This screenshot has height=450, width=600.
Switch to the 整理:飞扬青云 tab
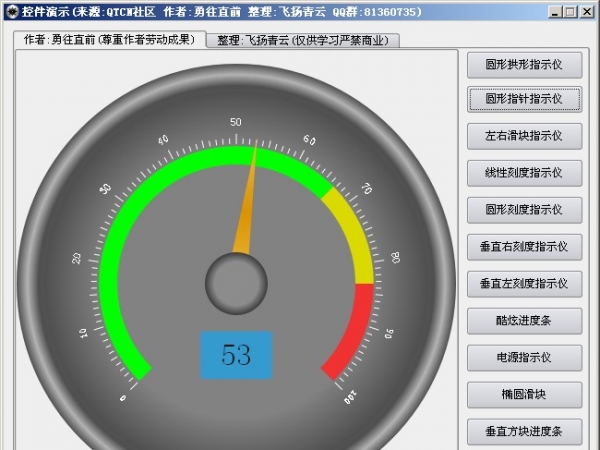(x=304, y=41)
